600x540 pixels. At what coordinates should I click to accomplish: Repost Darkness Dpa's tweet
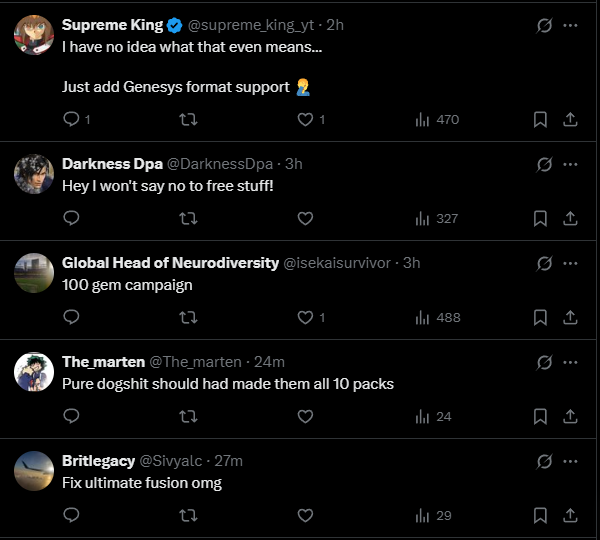[187, 218]
